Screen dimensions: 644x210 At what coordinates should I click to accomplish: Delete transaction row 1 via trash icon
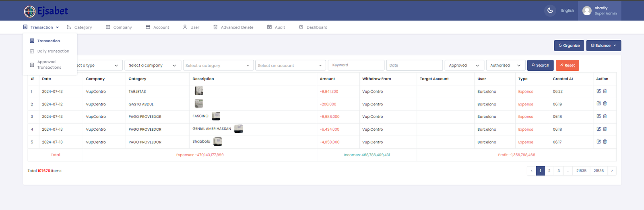point(605,91)
